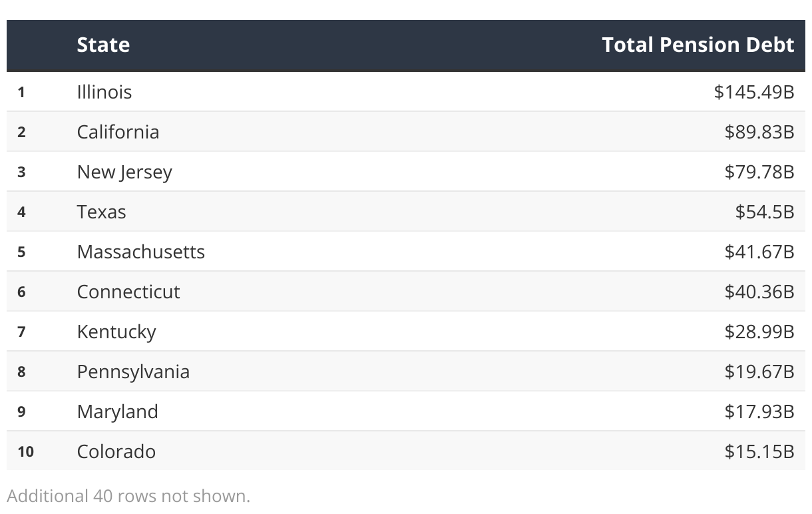Sort by Total Pension Debt header
812x514 pixels.
pos(698,45)
